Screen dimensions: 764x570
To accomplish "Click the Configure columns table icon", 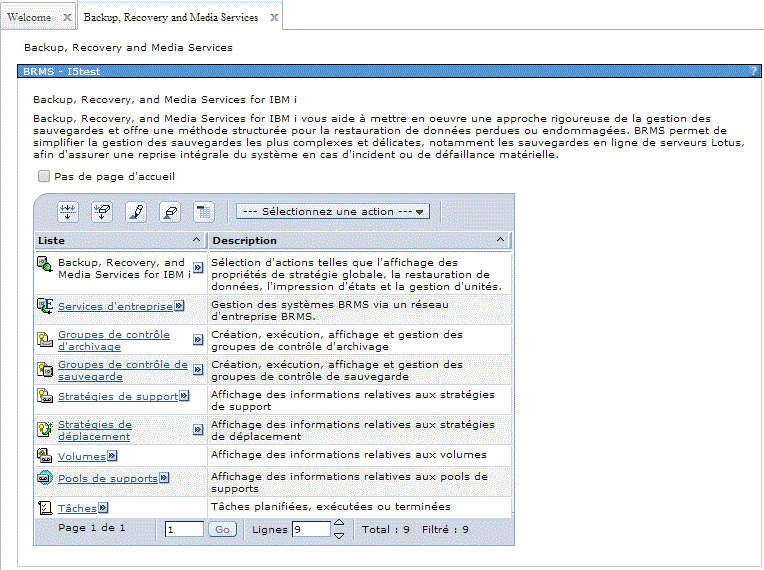I will [204, 212].
